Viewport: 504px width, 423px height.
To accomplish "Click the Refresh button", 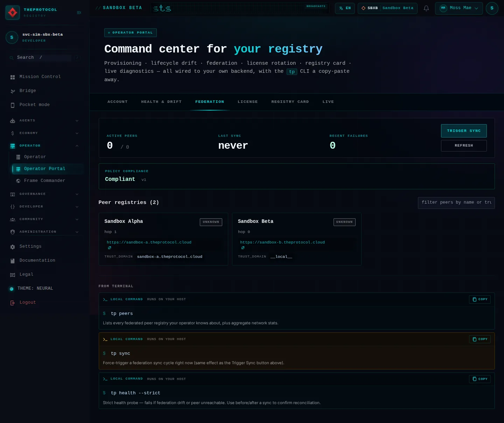I will pos(464,146).
